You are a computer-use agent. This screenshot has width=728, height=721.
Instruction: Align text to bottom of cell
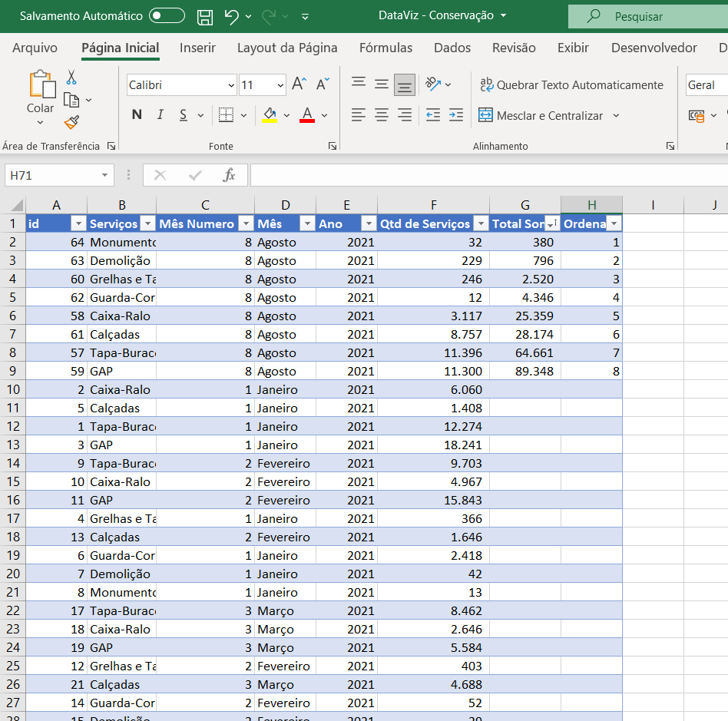point(405,84)
